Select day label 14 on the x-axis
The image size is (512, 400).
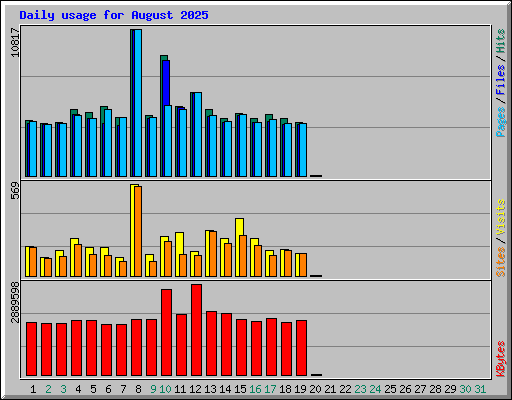tap(225, 389)
